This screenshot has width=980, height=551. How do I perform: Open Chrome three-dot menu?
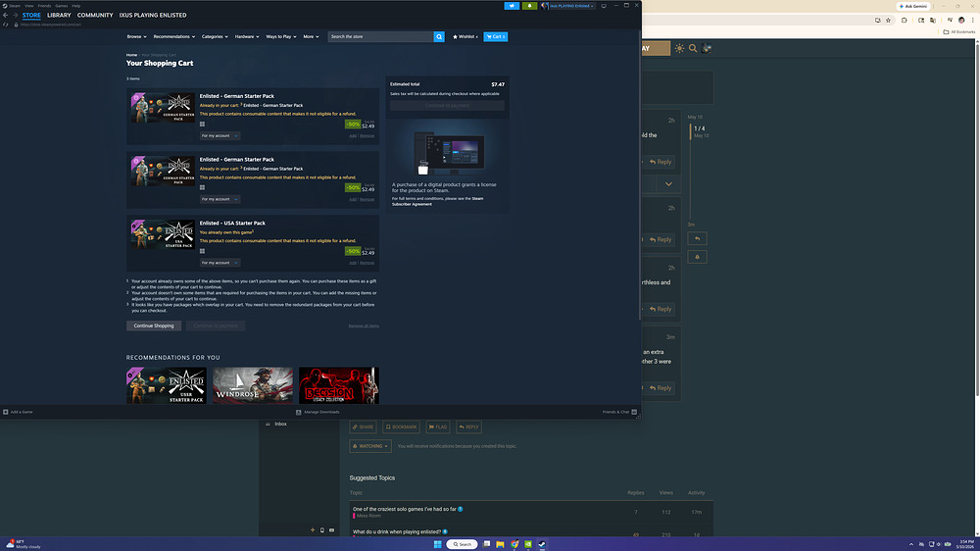coord(973,20)
